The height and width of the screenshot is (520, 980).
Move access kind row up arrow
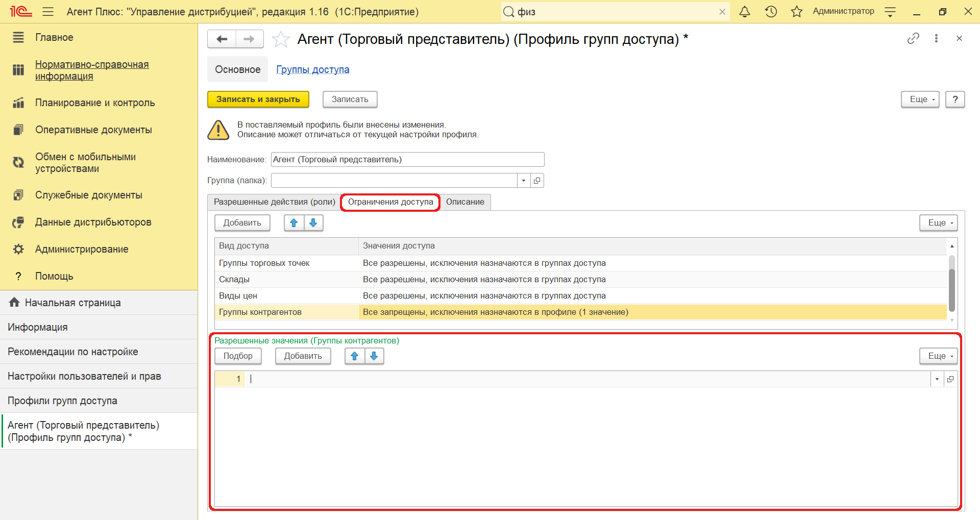(293, 222)
